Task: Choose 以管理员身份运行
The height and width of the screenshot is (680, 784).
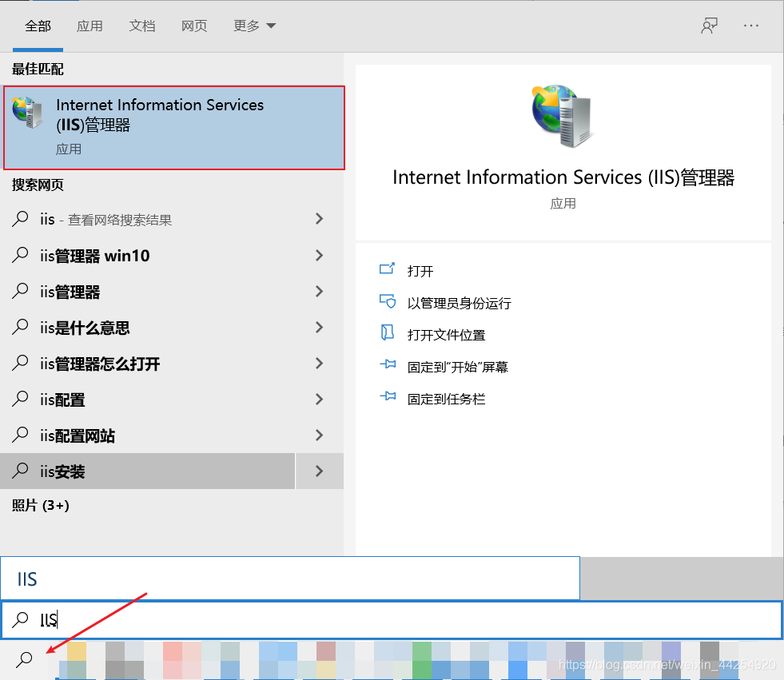Action: coord(459,303)
